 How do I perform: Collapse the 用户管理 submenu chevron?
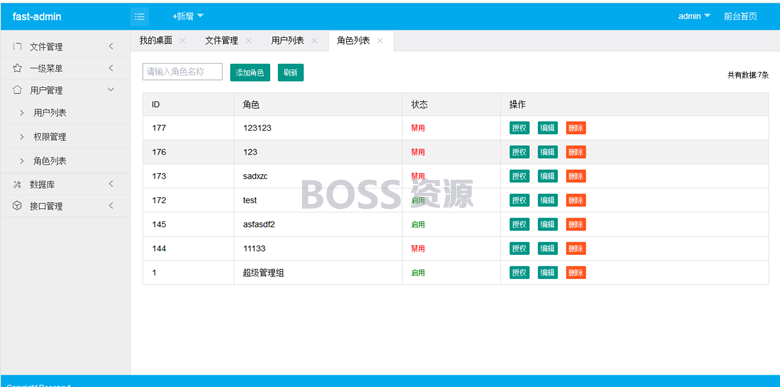[x=111, y=90]
